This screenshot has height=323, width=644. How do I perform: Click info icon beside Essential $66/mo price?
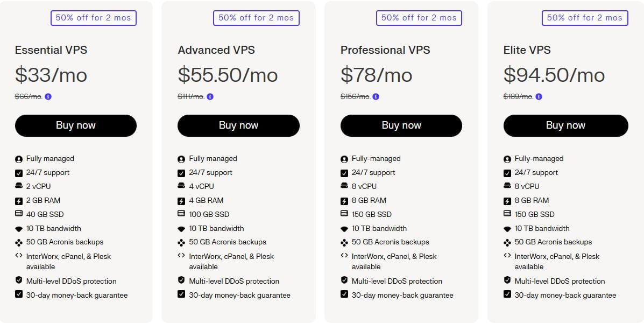pyautogui.click(x=48, y=97)
